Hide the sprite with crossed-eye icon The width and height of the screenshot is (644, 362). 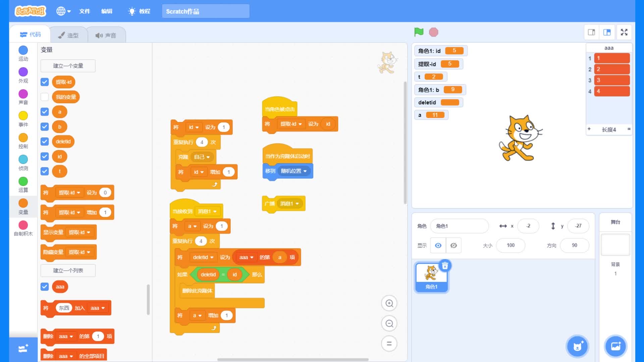[453, 245]
